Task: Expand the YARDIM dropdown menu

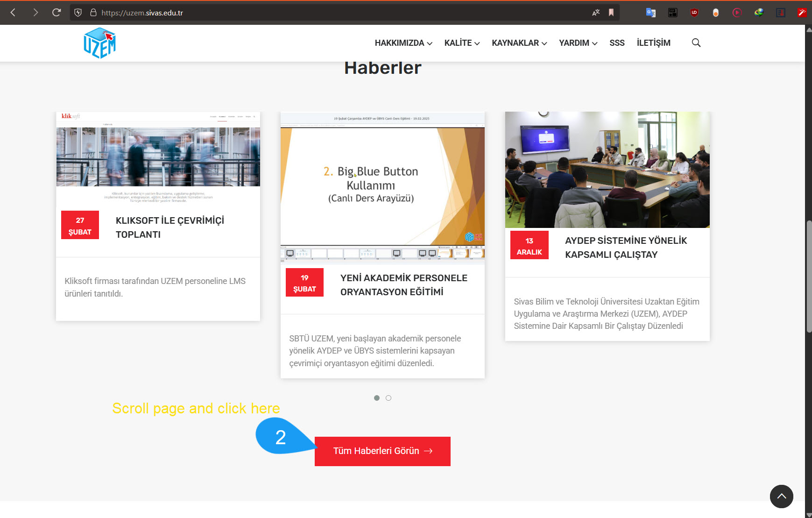Action: coord(578,43)
